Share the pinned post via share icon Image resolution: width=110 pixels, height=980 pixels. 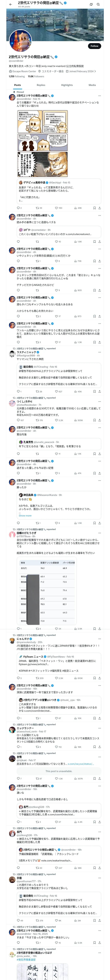(x=99, y=208)
